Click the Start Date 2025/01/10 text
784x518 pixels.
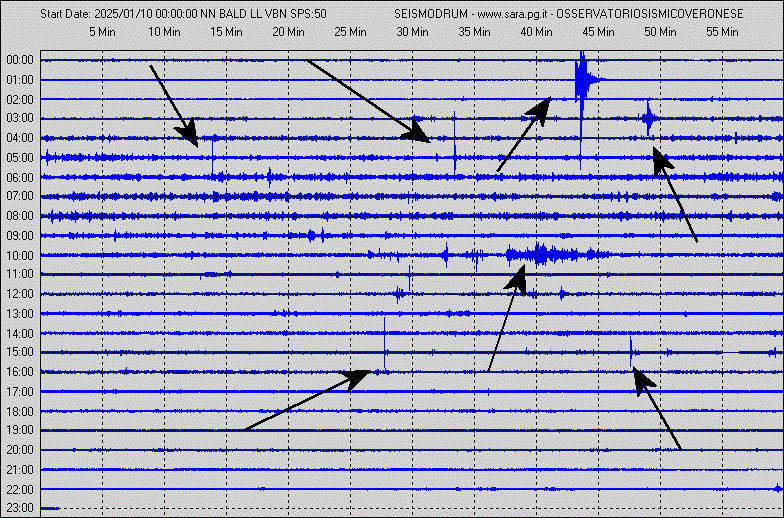click(94, 14)
